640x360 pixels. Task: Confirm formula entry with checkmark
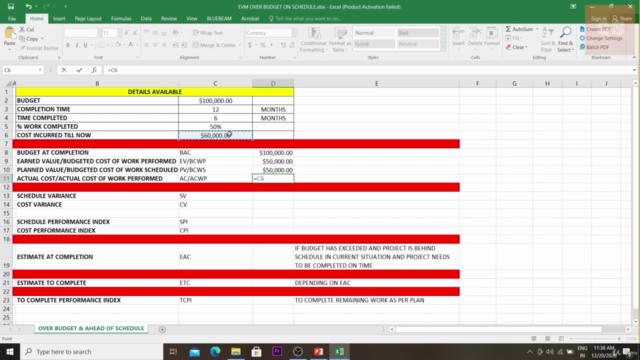point(79,70)
